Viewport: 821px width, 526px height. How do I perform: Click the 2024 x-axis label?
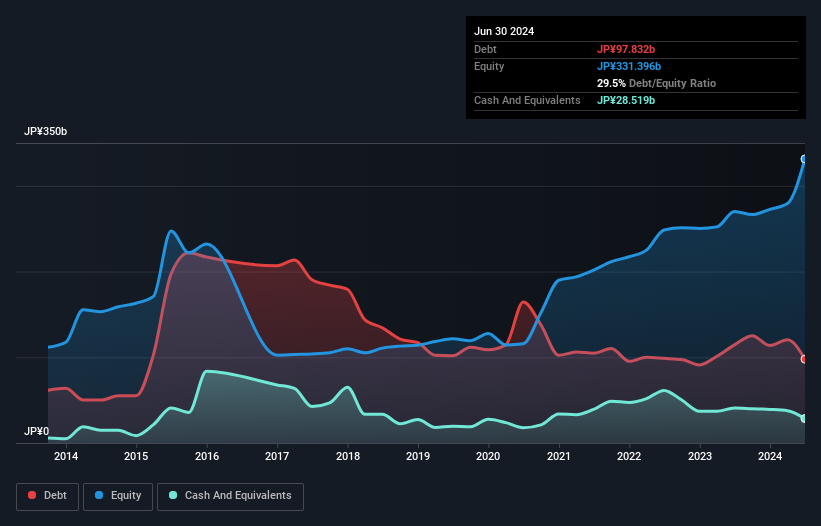click(770, 456)
